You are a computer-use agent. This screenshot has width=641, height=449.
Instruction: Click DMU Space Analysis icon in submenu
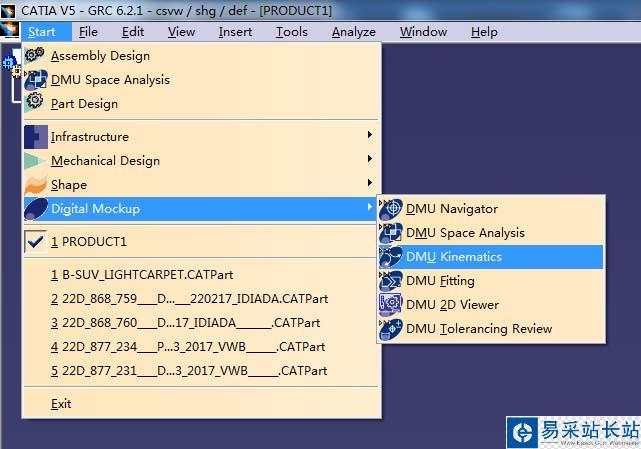(x=391, y=233)
